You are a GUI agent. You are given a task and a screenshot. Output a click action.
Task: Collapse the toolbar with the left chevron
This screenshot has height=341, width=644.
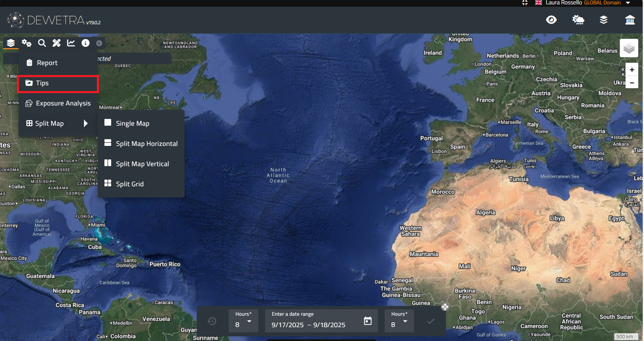(x=99, y=43)
